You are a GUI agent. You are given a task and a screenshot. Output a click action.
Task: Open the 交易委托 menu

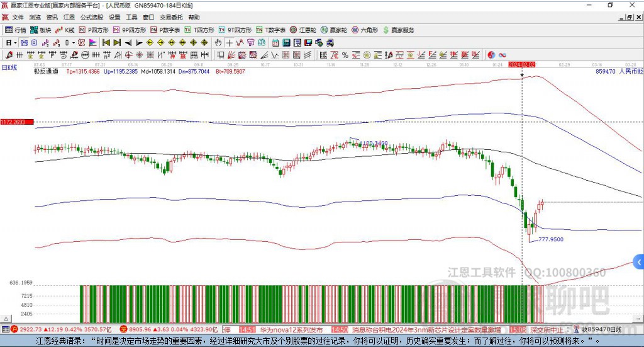[x=171, y=17]
